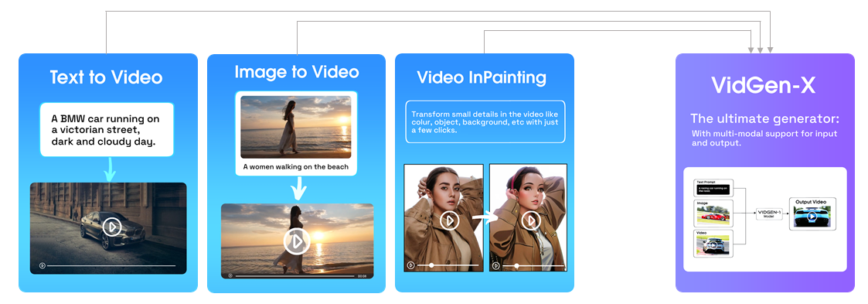868x304 pixels.
Task: Play the original woman portrait video
Action: click(450, 221)
